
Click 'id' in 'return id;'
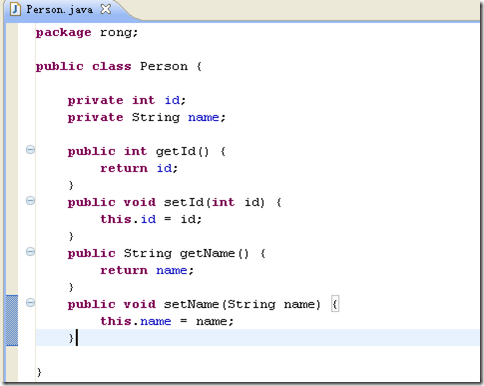165,168
